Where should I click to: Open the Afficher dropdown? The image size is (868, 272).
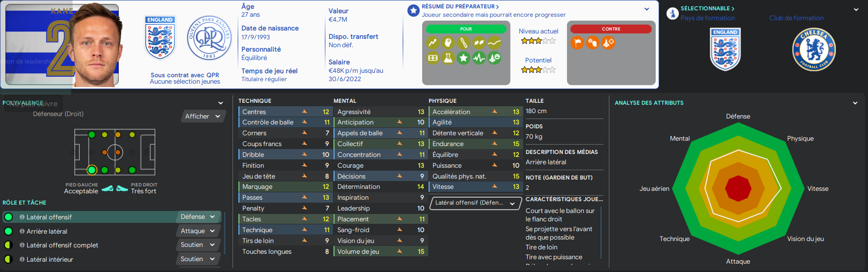click(203, 116)
